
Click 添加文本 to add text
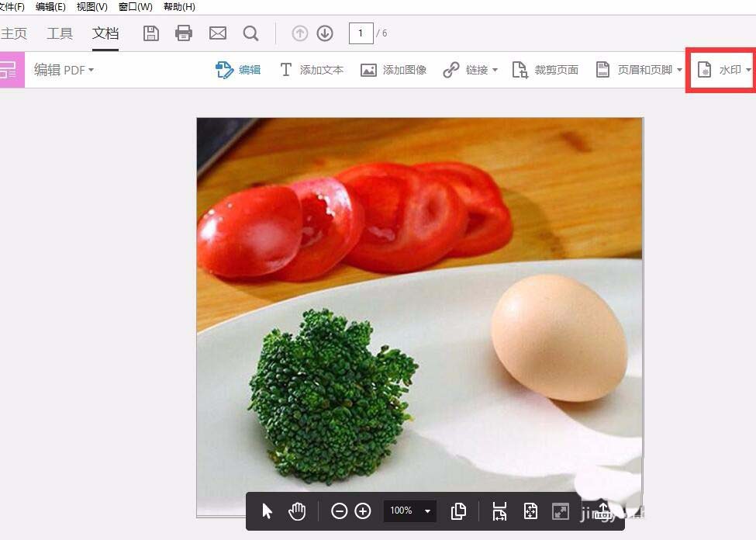coord(312,70)
